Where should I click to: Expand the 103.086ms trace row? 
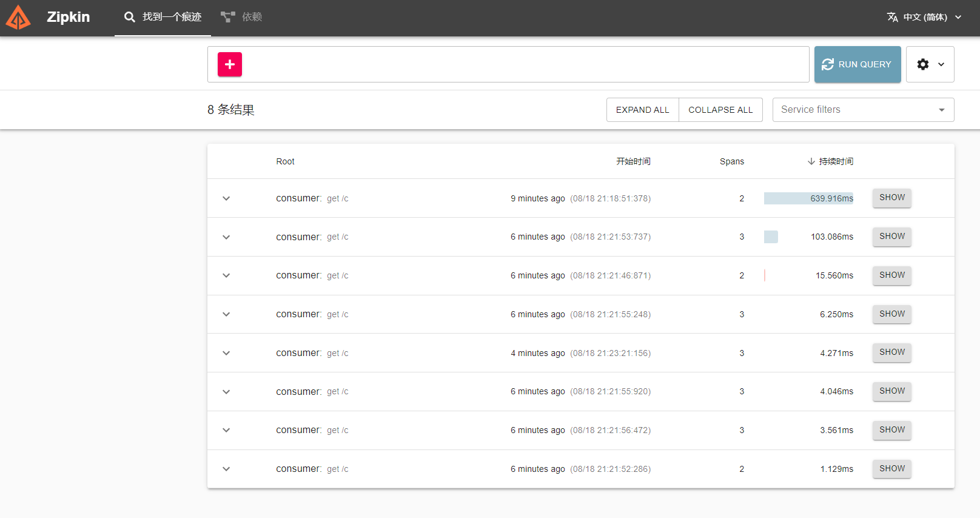tap(226, 237)
